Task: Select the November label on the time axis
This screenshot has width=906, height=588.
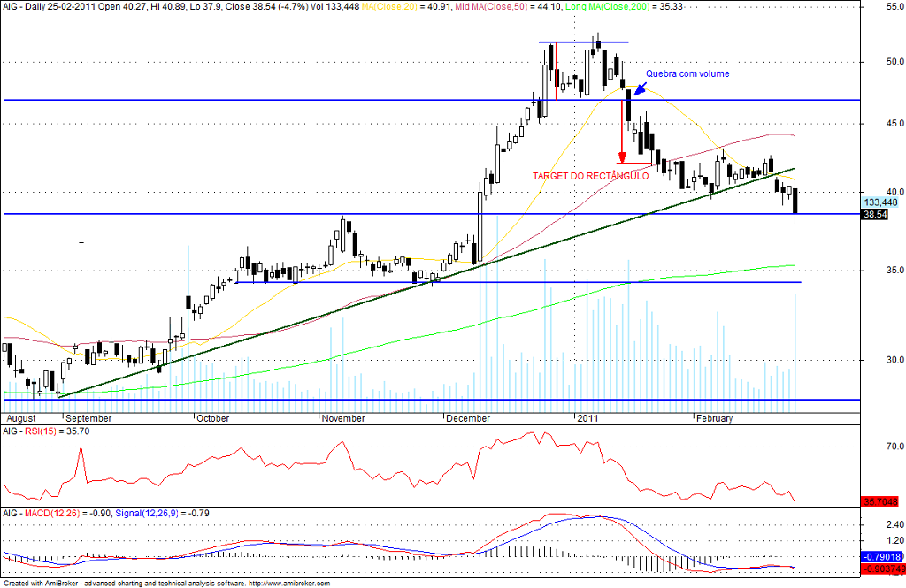Action: tap(343, 418)
